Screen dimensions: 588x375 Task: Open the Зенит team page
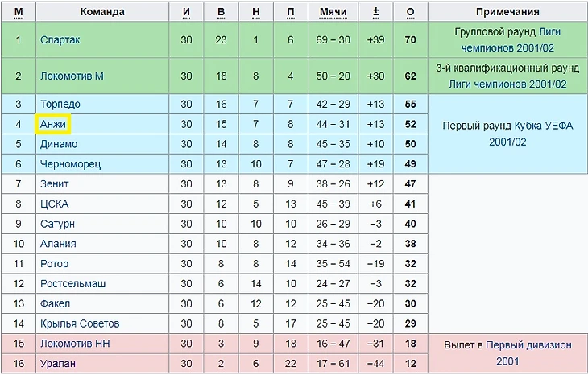(x=54, y=184)
